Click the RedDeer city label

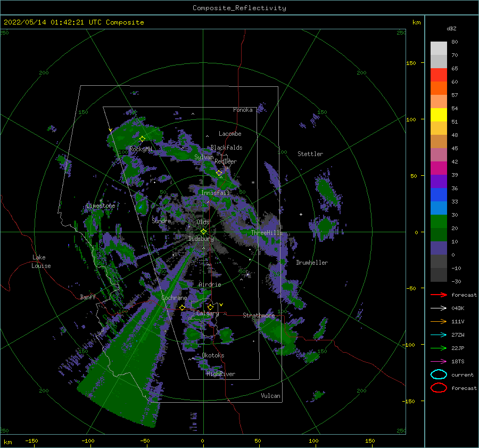click(226, 161)
